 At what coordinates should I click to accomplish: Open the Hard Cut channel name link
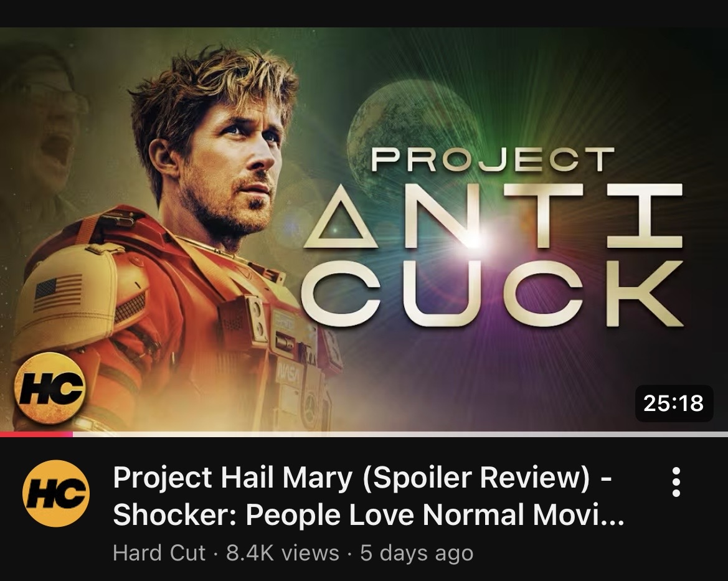(159, 553)
